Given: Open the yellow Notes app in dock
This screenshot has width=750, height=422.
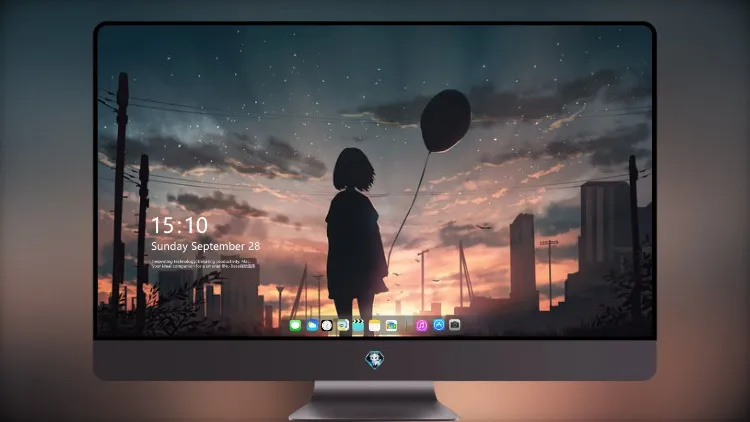Looking at the screenshot, I should click(375, 326).
